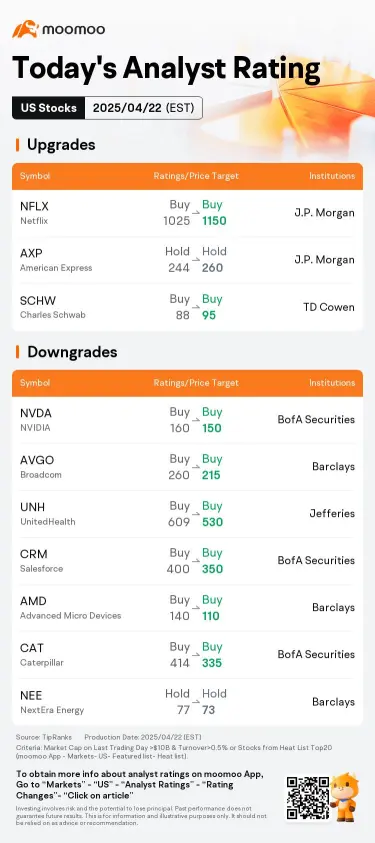The image size is (375, 843).
Task: Click the Institutions column header in Downgrades
Action: pyautogui.click(x=332, y=383)
